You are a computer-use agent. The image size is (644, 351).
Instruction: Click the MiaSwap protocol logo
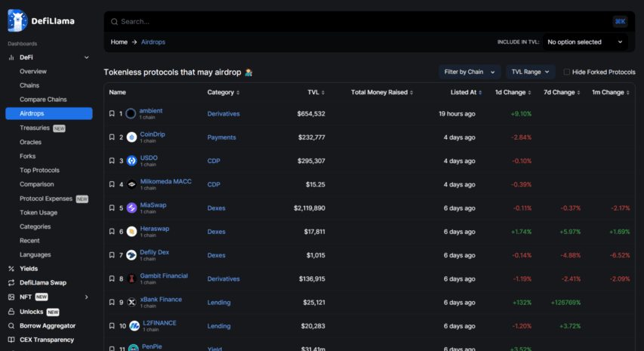coord(131,208)
